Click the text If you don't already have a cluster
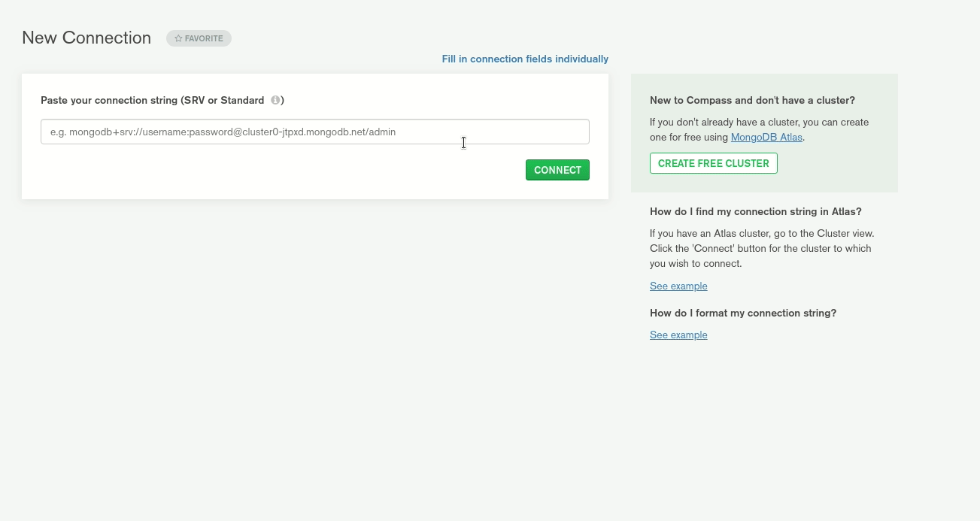 [758, 122]
